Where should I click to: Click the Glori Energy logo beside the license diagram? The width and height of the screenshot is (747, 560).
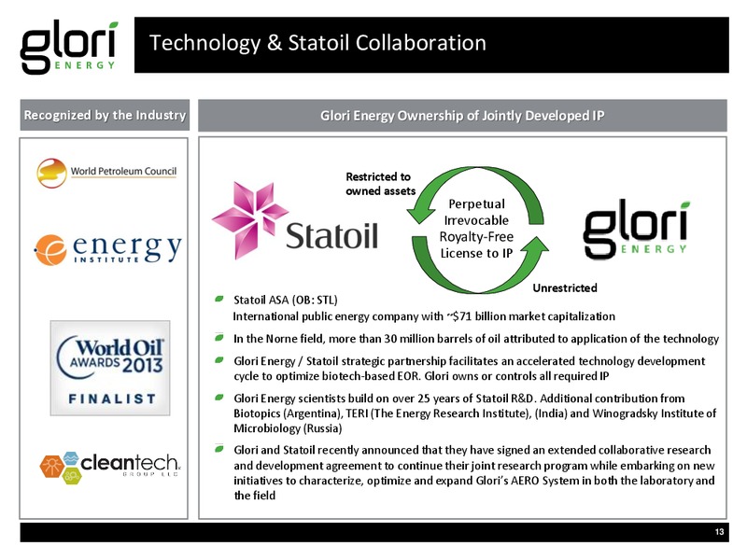point(637,230)
